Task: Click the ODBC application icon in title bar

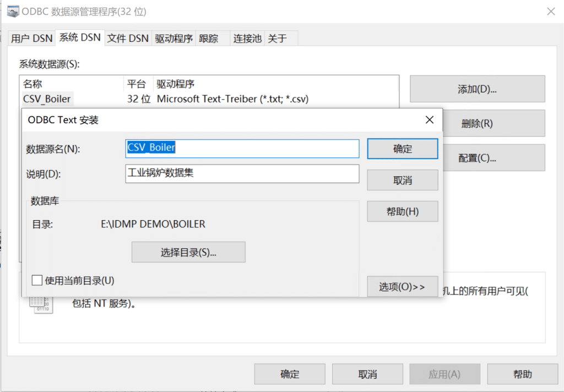Action: coord(12,12)
